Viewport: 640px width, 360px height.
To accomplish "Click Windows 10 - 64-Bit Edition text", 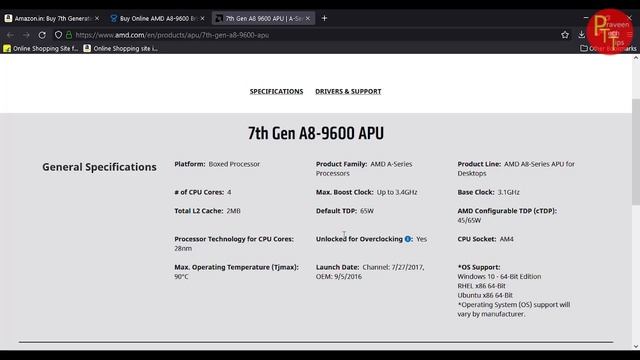I will tap(499, 277).
